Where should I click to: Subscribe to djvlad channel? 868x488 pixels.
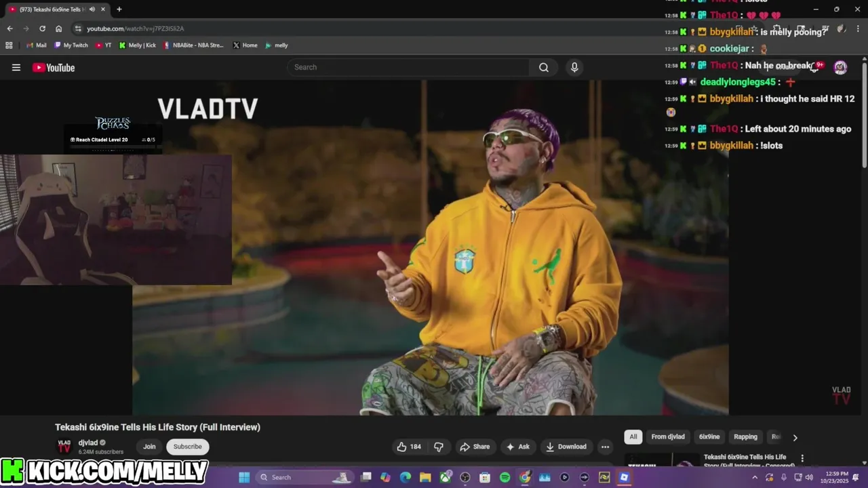point(187,447)
